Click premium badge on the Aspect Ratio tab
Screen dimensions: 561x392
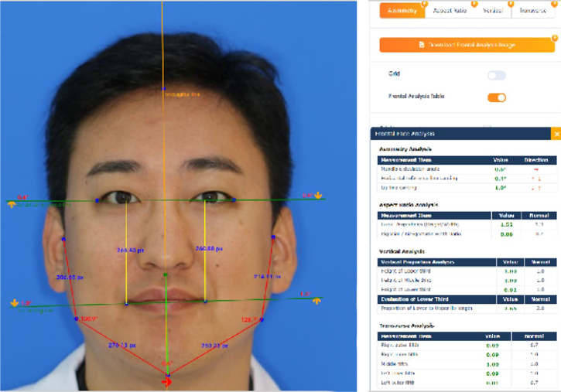474,4
